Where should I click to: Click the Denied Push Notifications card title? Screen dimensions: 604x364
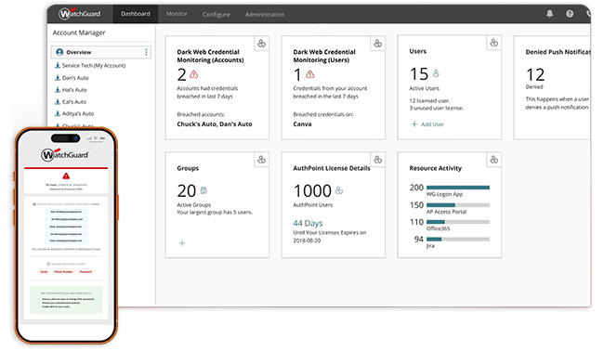click(x=558, y=52)
